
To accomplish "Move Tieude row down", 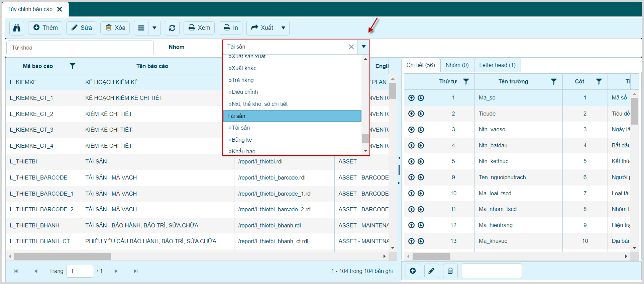I will pyautogui.click(x=421, y=114).
